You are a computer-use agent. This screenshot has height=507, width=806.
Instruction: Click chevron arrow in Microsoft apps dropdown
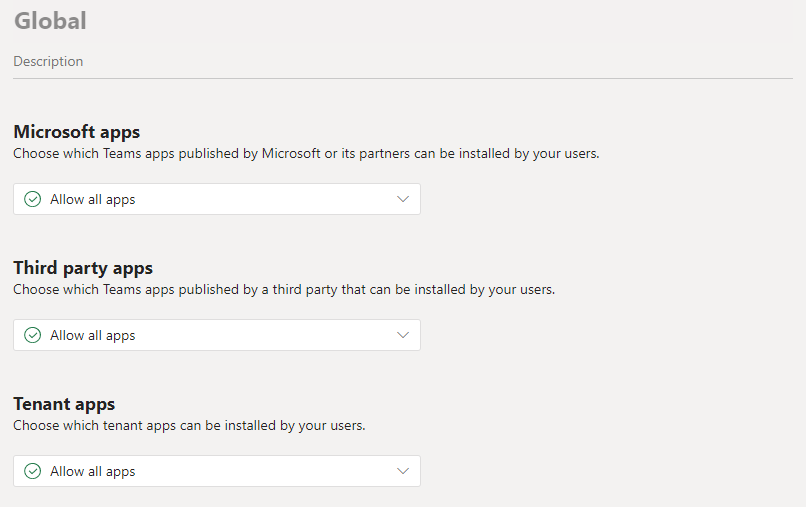tap(403, 199)
